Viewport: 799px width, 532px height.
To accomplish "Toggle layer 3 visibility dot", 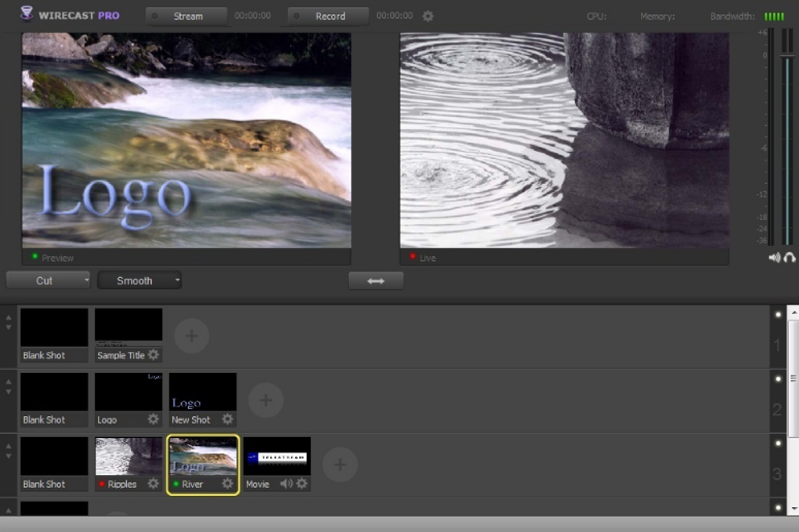I will point(778,443).
